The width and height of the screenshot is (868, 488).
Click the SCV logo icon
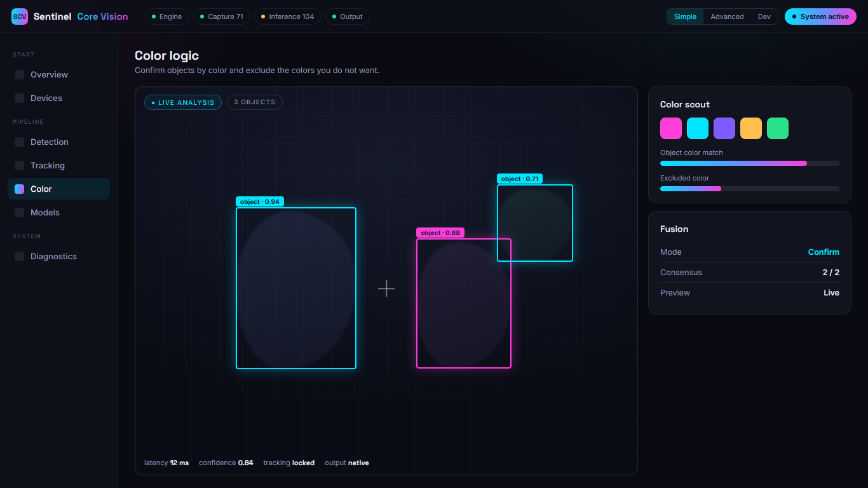coord(20,17)
